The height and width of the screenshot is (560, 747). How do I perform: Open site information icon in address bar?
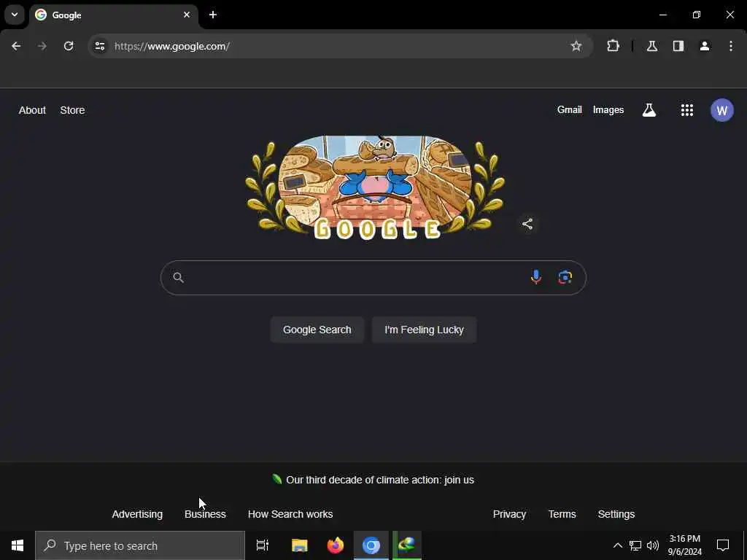[100, 46]
